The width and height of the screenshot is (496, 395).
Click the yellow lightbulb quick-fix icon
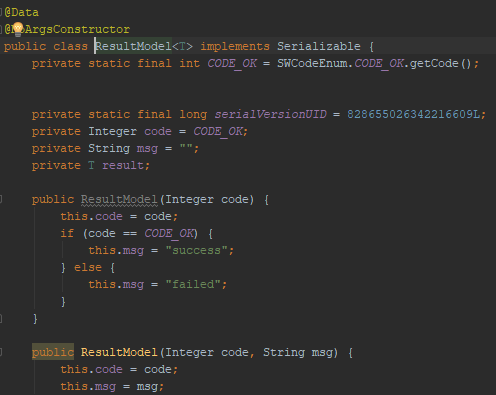(18, 29)
